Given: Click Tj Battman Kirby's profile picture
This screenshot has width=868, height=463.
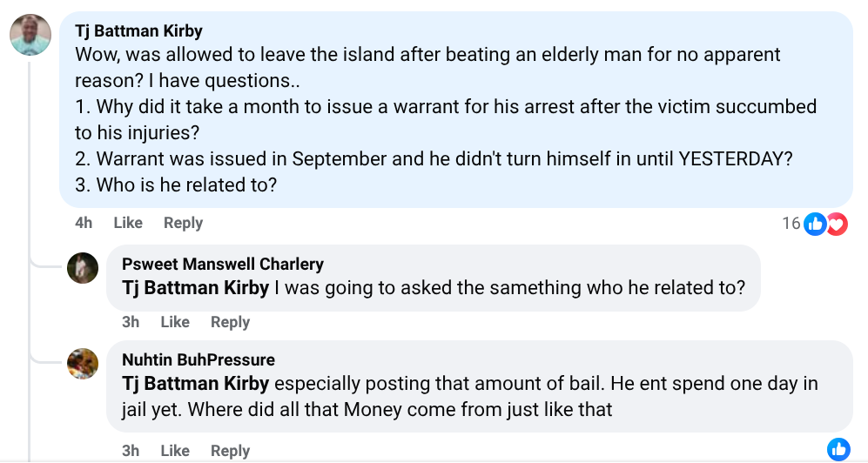Looking at the screenshot, I should pyautogui.click(x=30, y=36).
